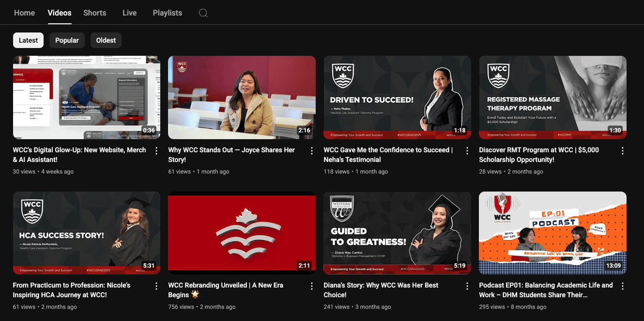The width and height of the screenshot is (644, 321).
Task: Open action menu for RMT Program video
Action: pos(623,151)
